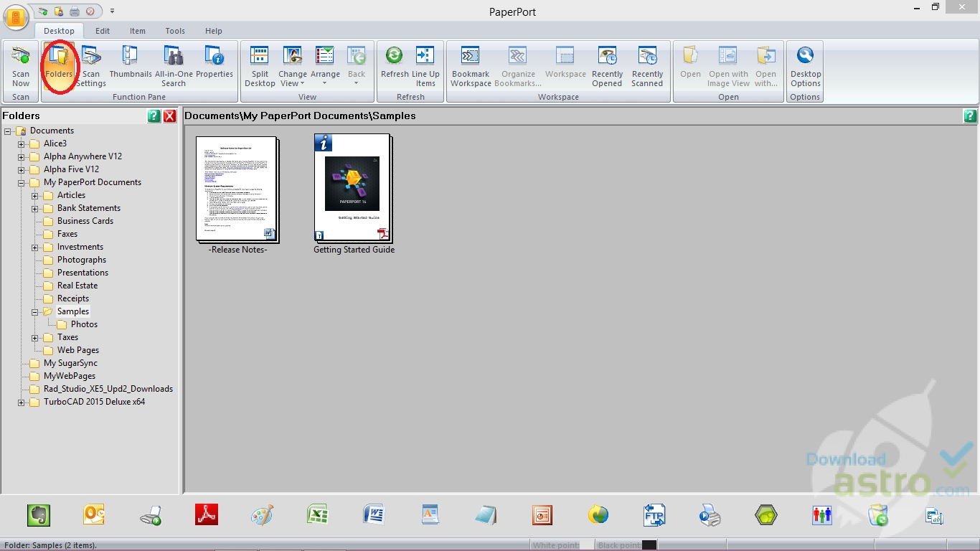This screenshot has height=551, width=980.
Task: Click the Word icon in Send To bar
Action: 374,514
